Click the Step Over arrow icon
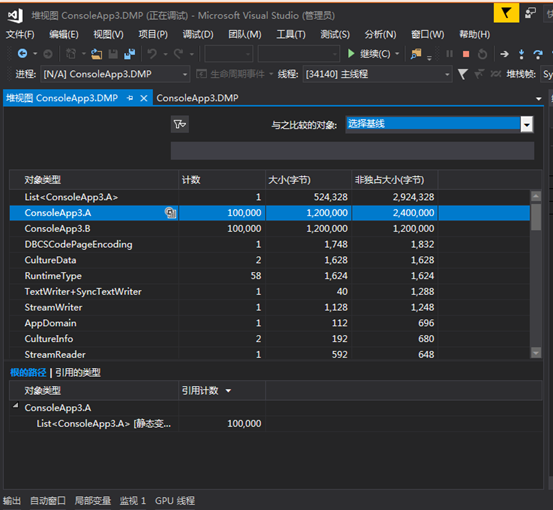 coord(538,54)
